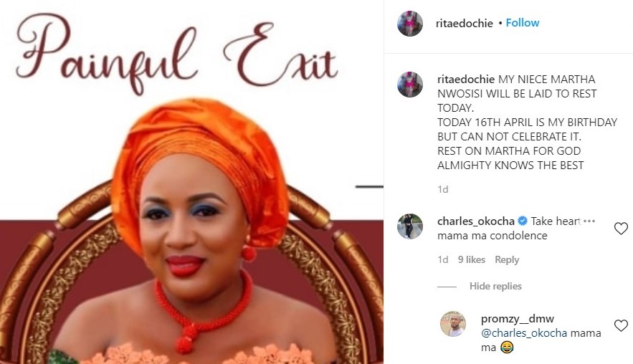Open ritaedochie username in the caption
Image resolution: width=633 pixels, height=364 pixels.
point(466,79)
